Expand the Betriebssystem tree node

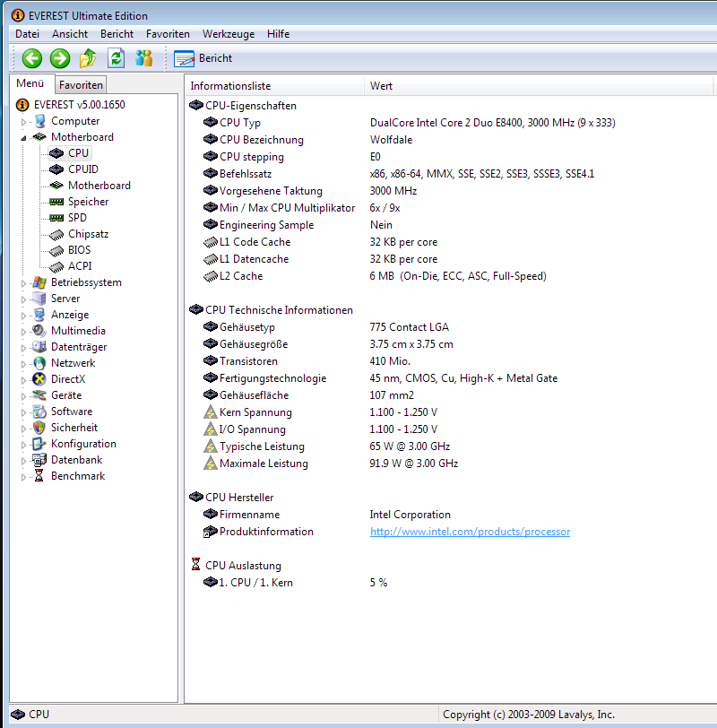(x=23, y=283)
